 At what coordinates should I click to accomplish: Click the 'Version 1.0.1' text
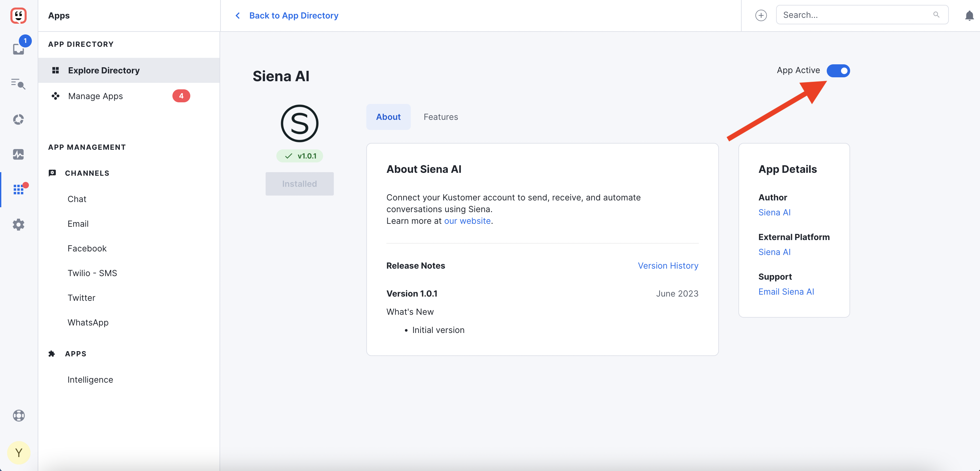[412, 294]
